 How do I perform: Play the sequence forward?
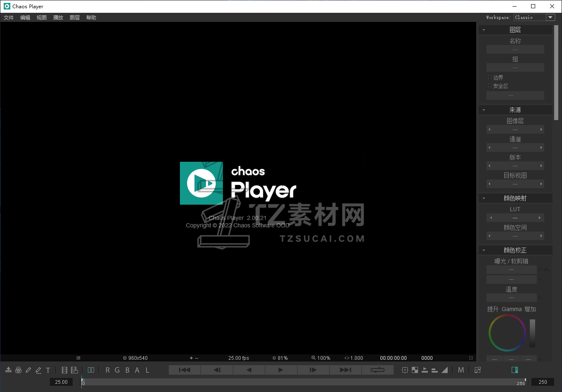[281, 370]
